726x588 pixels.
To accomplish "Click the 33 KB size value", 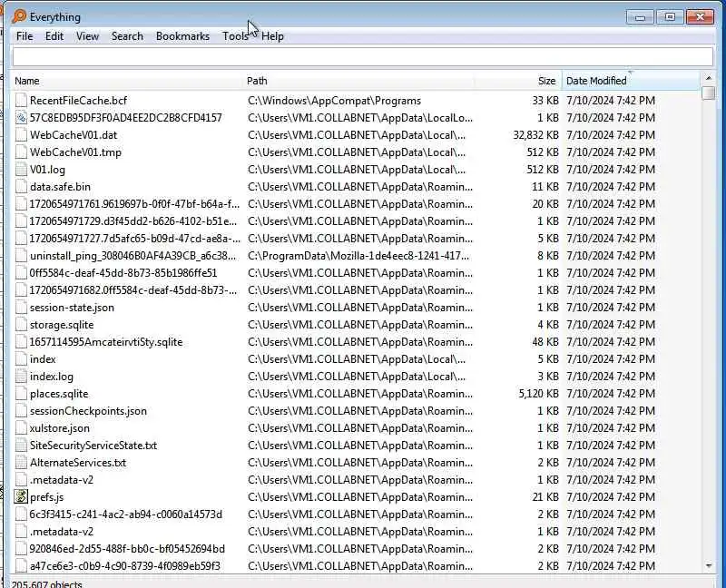I will [545, 101].
